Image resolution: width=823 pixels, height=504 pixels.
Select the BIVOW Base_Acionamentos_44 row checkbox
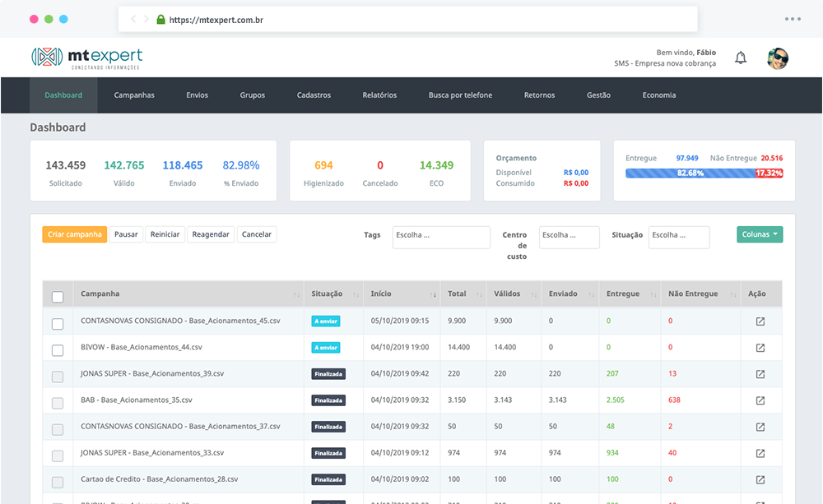click(58, 350)
